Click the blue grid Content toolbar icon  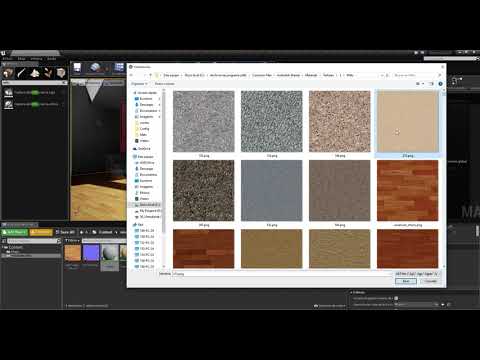[x=119, y=68]
